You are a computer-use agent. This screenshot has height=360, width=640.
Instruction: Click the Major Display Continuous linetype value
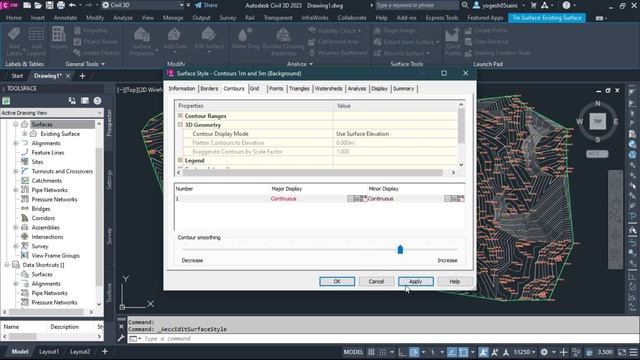[284, 199]
